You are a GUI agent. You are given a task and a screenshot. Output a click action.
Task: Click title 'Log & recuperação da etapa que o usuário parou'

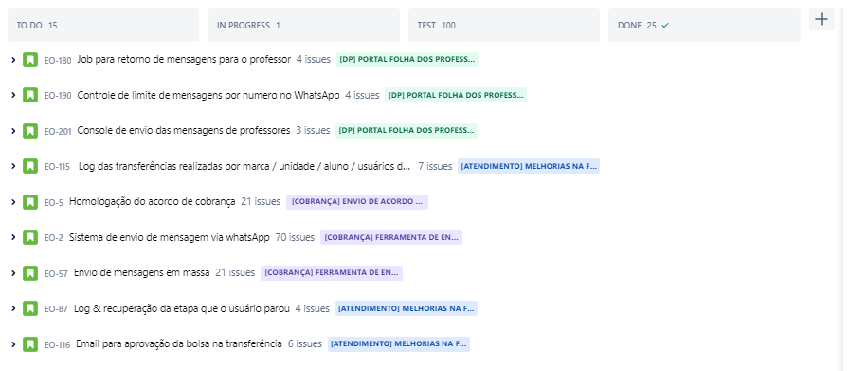click(182, 308)
